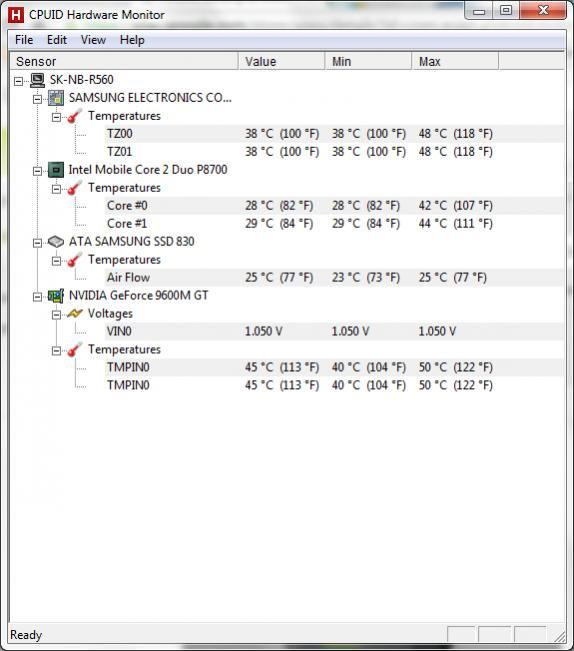Click the Max column header
Viewport: 574px width, 651px height.
coord(455,61)
